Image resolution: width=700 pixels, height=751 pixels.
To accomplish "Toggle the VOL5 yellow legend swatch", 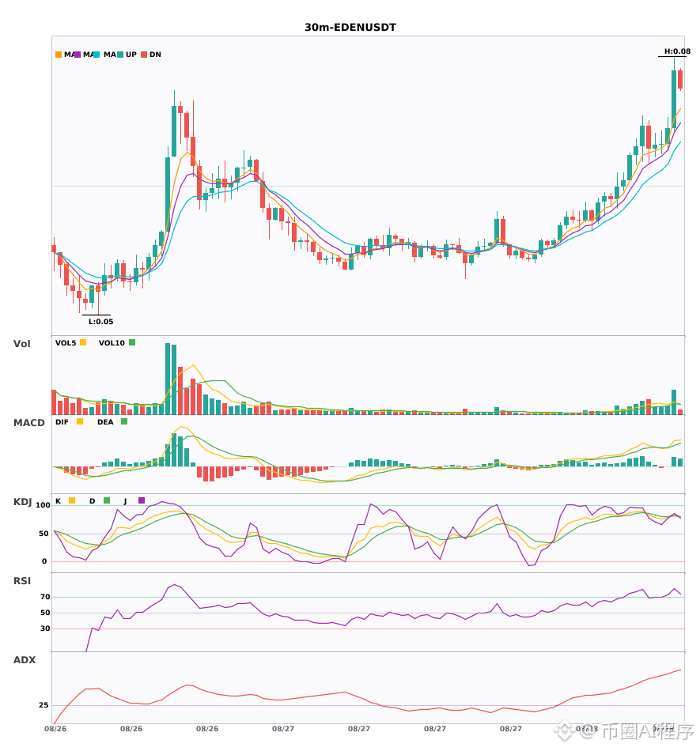I will coord(83,342).
